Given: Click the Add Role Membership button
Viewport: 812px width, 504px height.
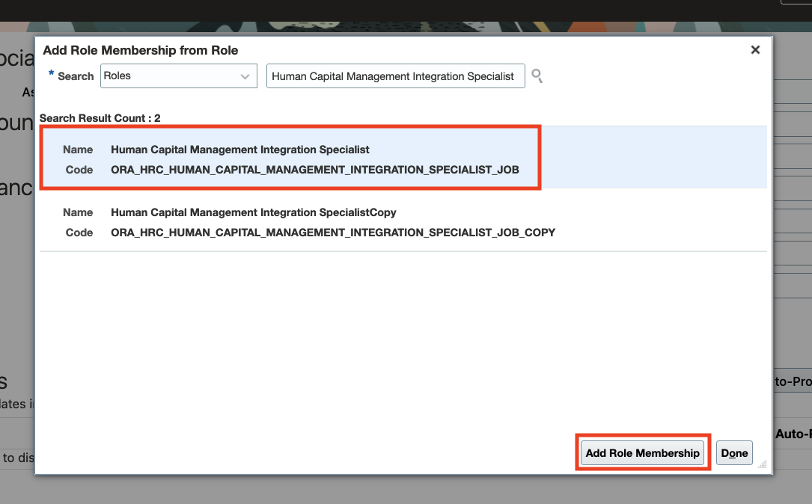Looking at the screenshot, I should coord(642,453).
